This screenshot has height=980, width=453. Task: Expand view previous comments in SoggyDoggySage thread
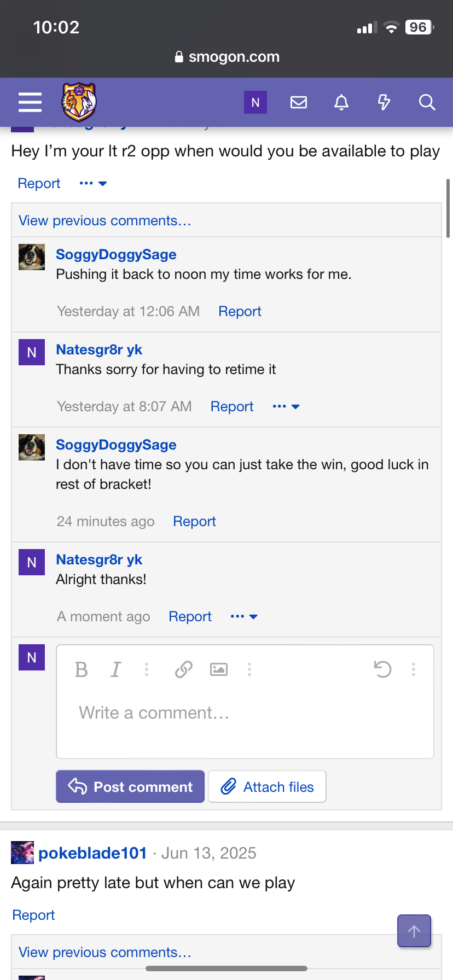point(105,220)
